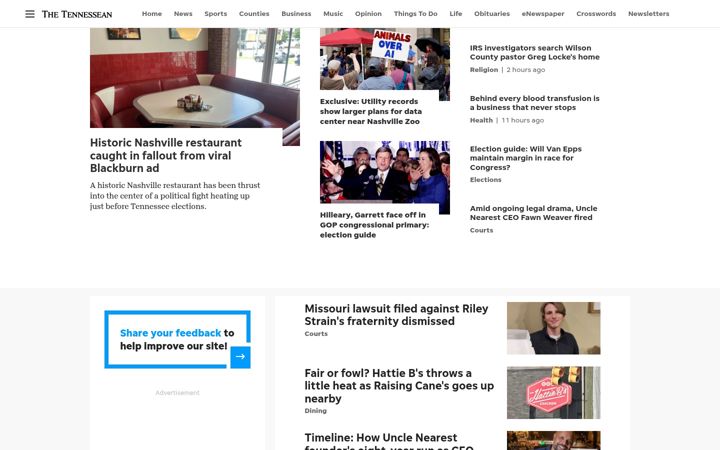Click the feedback banner arrow icon

pos(240,357)
